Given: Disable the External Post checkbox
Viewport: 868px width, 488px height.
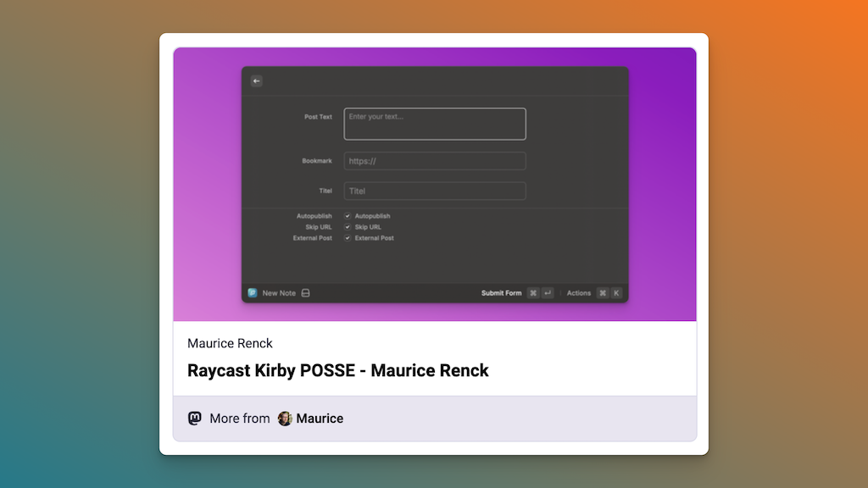Looking at the screenshot, I should click(348, 238).
